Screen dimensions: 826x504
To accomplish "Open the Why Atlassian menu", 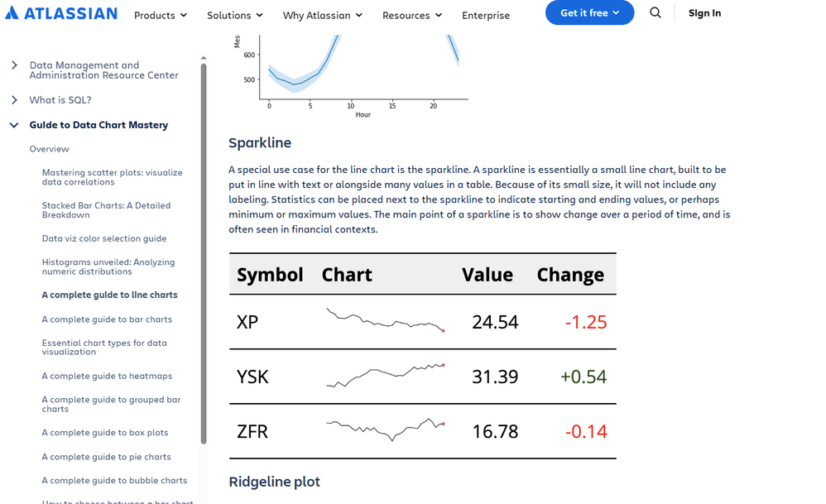I will pyautogui.click(x=323, y=15).
